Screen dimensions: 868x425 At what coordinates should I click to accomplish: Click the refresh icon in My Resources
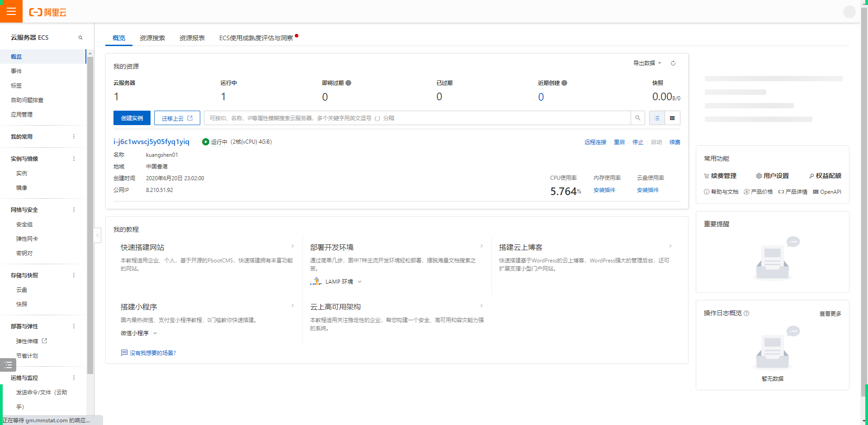(x=673, y=63)
